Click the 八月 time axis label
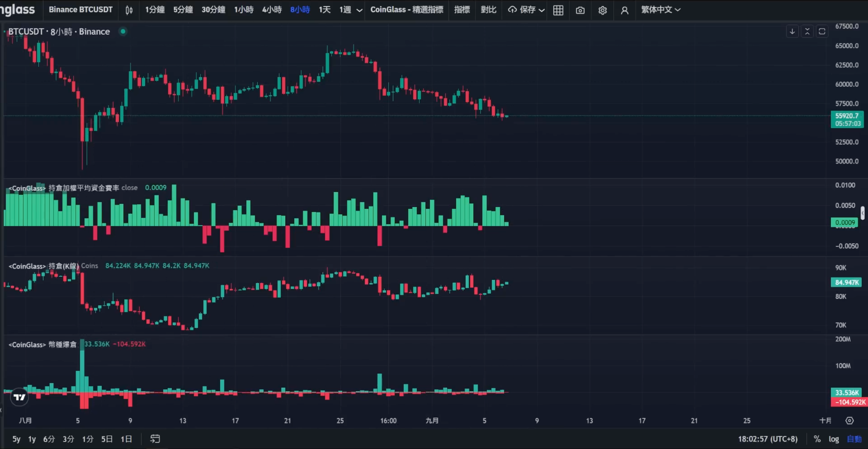Screen dimensions: 868x449 click(x=25, y=420)
